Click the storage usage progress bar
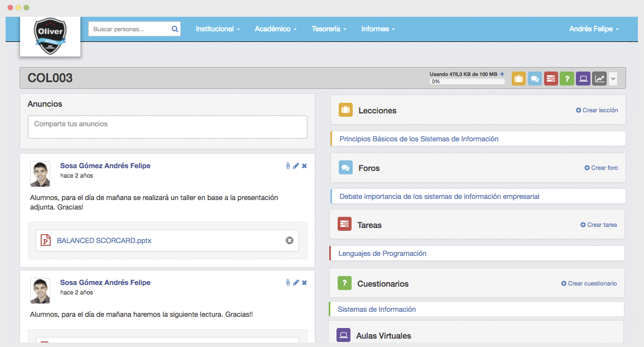 coord(467,82)
